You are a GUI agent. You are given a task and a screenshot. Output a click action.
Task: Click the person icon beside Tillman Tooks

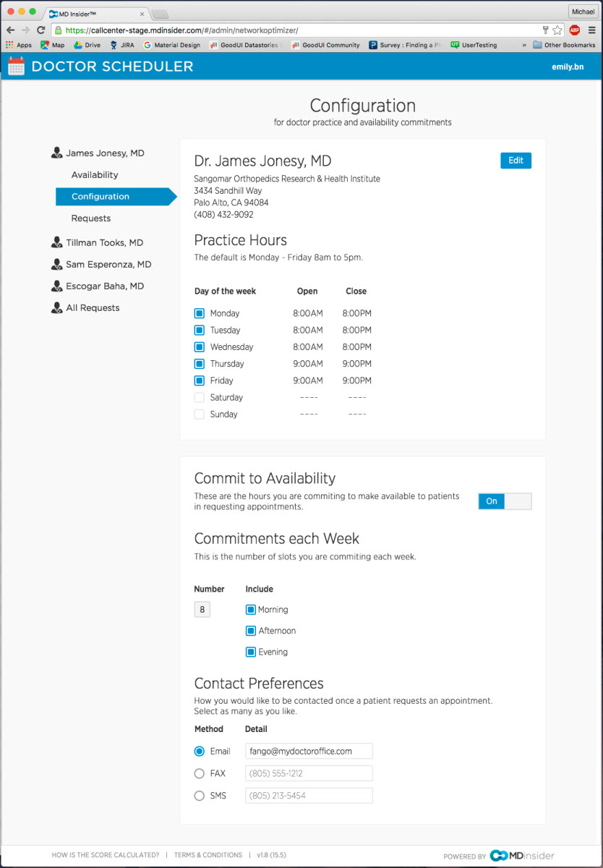tap(56, 242)
